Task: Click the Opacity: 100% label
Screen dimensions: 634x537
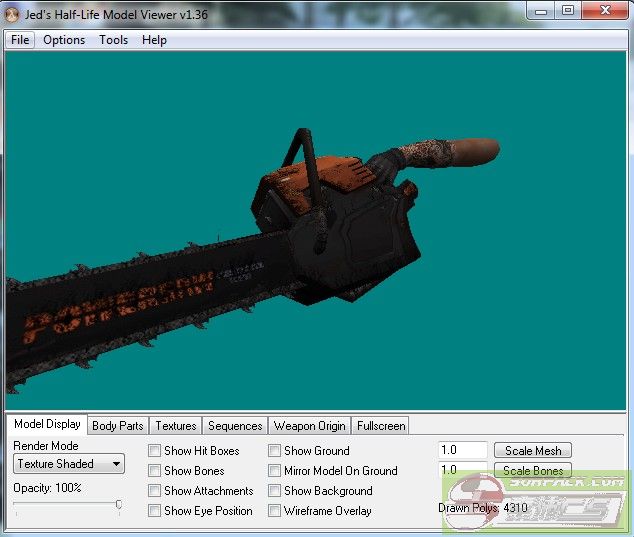Action: point(47,488)
